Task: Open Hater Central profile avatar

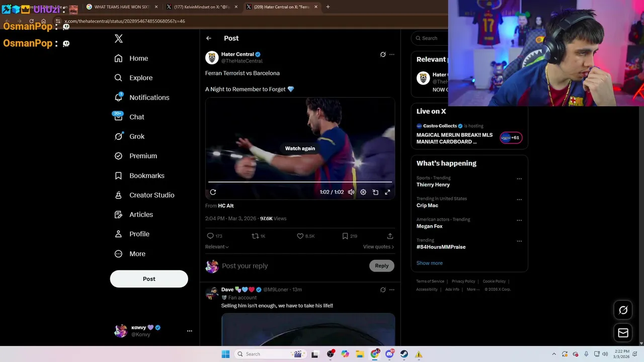Action: click(212, 57)
